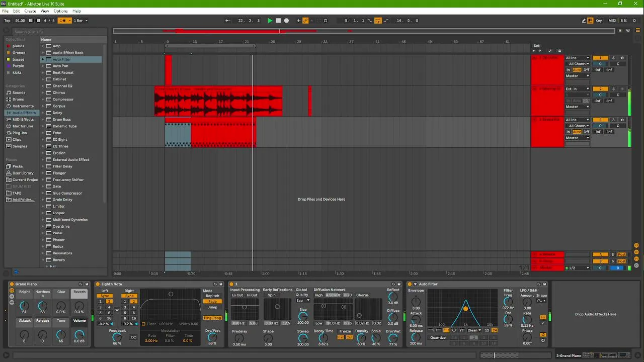Open reverb Global Quality Eco dropdown
The image size is (644, 362).
point(303,301)
